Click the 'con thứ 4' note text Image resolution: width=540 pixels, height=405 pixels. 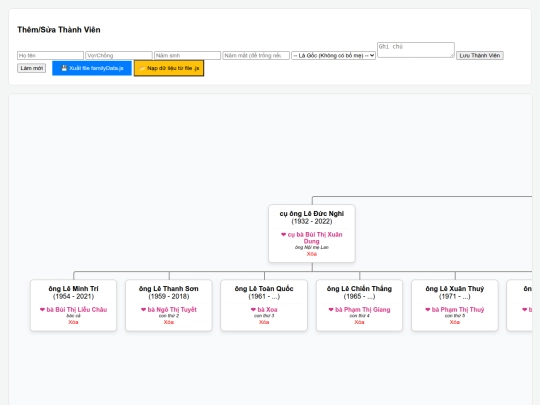[x=359, y=316]
